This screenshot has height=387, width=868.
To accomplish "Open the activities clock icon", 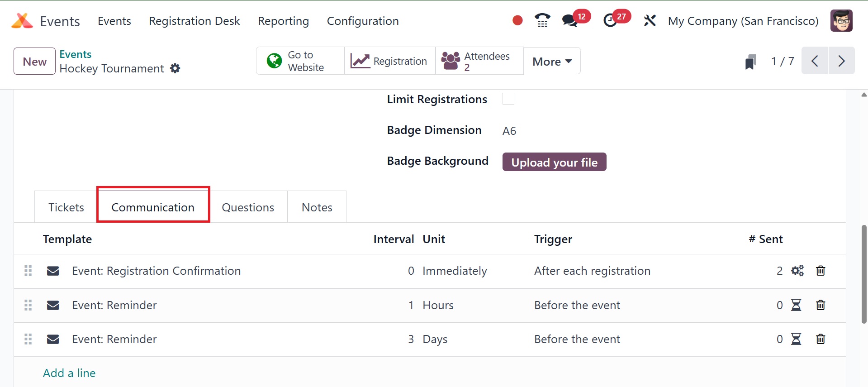I will coord(610,20).
